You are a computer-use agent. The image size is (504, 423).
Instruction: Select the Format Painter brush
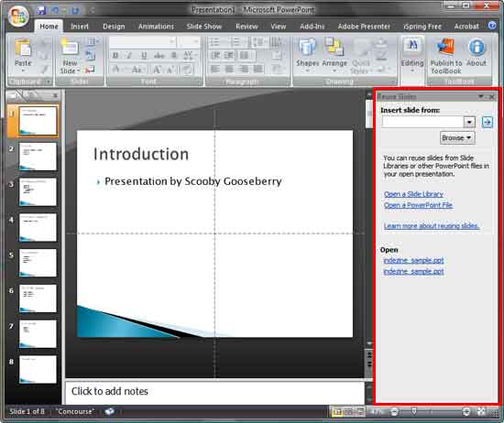click(45, 70)
